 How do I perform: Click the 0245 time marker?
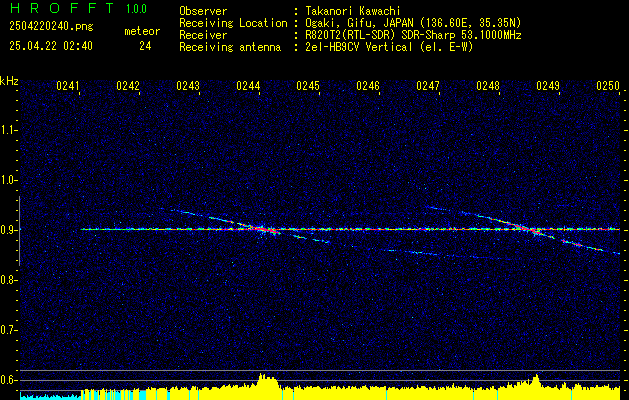308,86
